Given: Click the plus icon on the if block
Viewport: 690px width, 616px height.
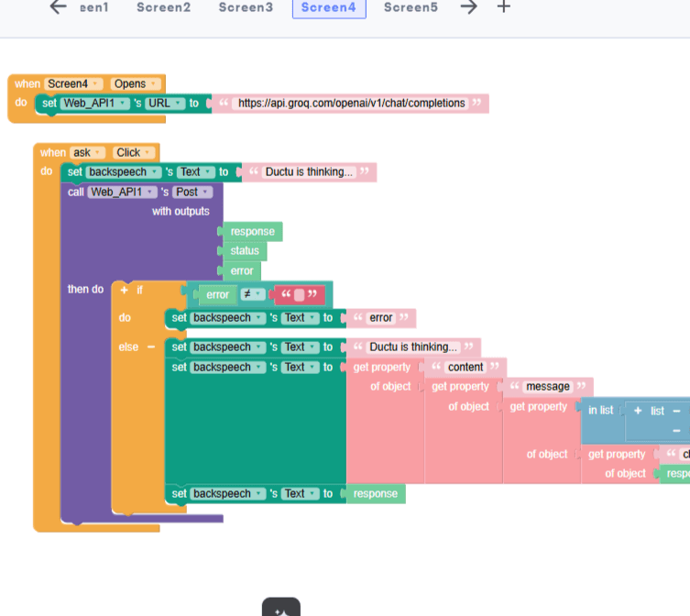Looking at the screenshot, I should (x=124, y=290).
